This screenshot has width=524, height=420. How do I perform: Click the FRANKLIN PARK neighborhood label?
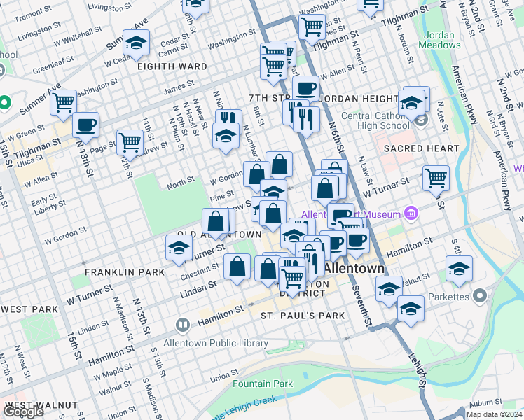tap(125, 272)
